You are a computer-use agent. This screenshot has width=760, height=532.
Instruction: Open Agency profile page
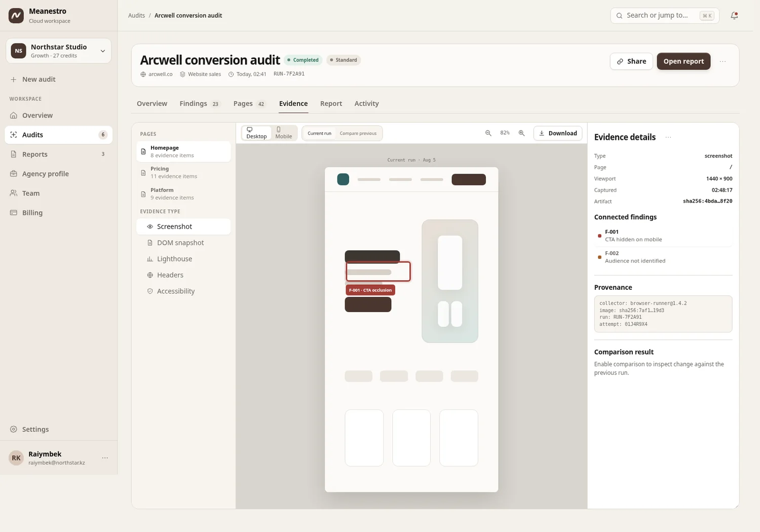(x=59, y=174)
